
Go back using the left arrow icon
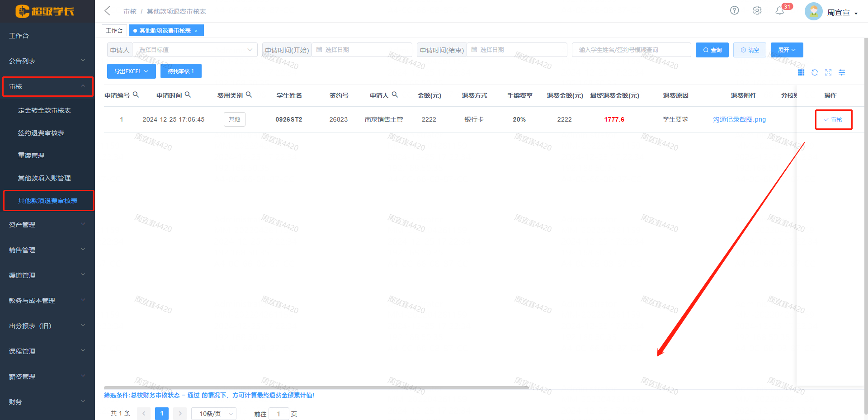click(108, 11)
